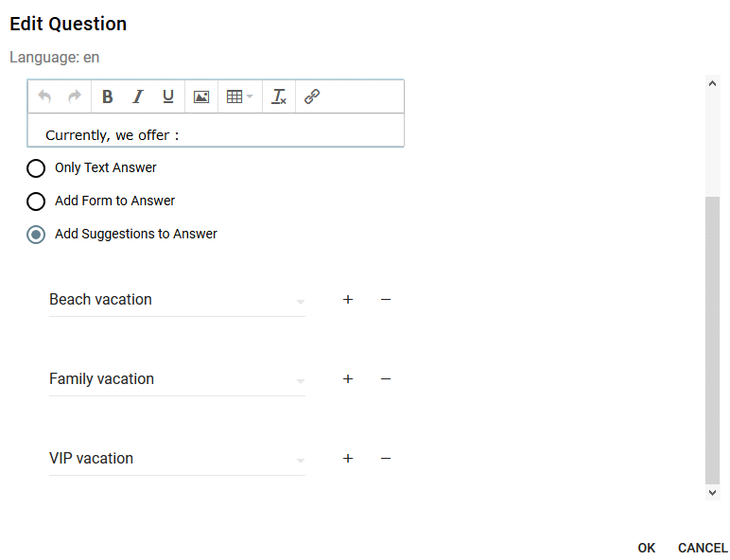Expand the VIP vacation dropdown
Image resolution: width=730 pixels, height=560 pixels.
[x=301, y=461]
